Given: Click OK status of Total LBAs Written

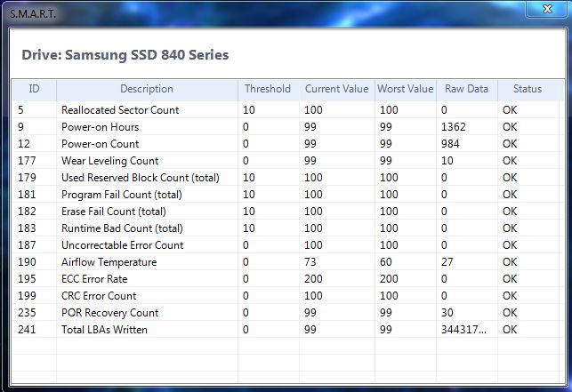Looking at the screenshot, I should tap(510, 330).
